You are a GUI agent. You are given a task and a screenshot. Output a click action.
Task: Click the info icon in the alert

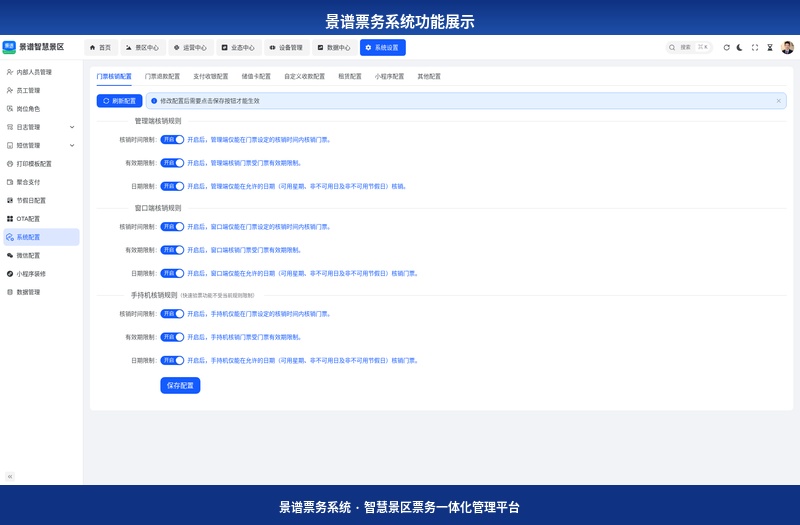tap(154, 101)
